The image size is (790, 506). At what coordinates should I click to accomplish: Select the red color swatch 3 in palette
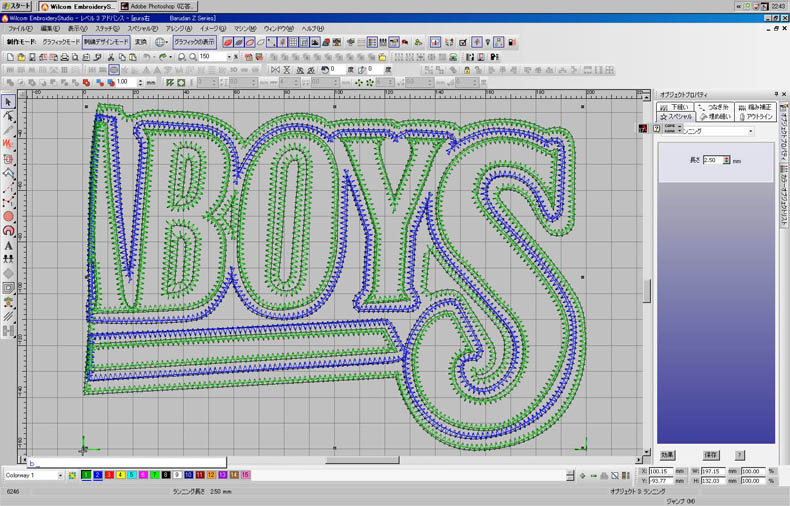tap(108, 476)
